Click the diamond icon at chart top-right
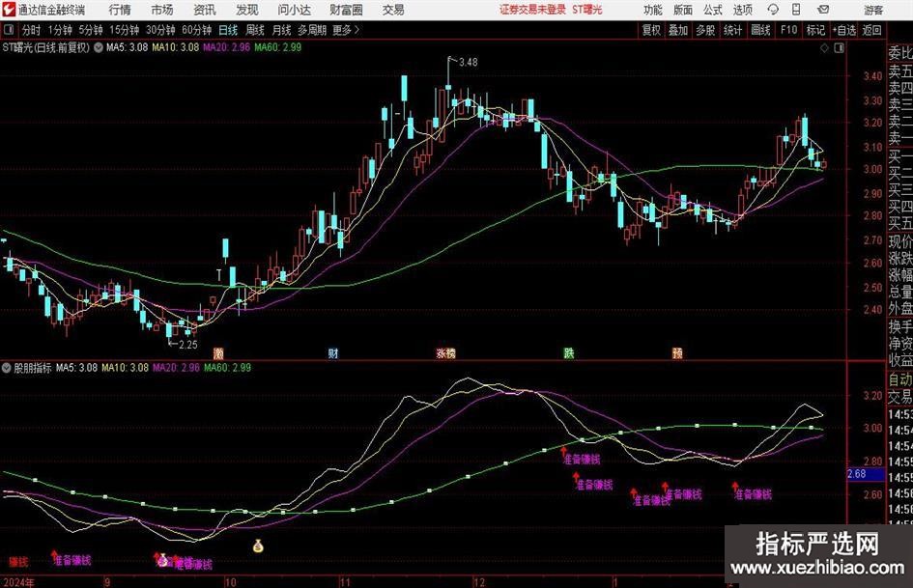This screenshot has width=913, height=588. (824, 48)
